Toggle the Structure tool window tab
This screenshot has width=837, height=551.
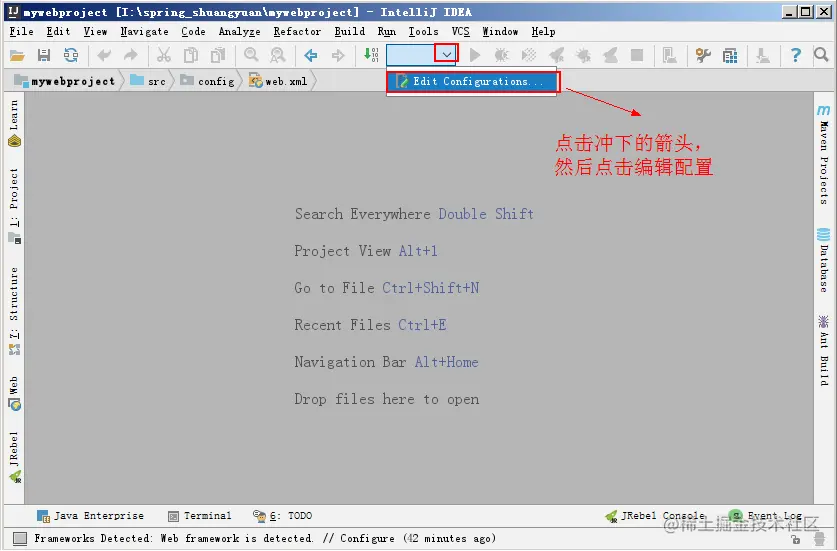pyautogui.click(x=14, y=311)
